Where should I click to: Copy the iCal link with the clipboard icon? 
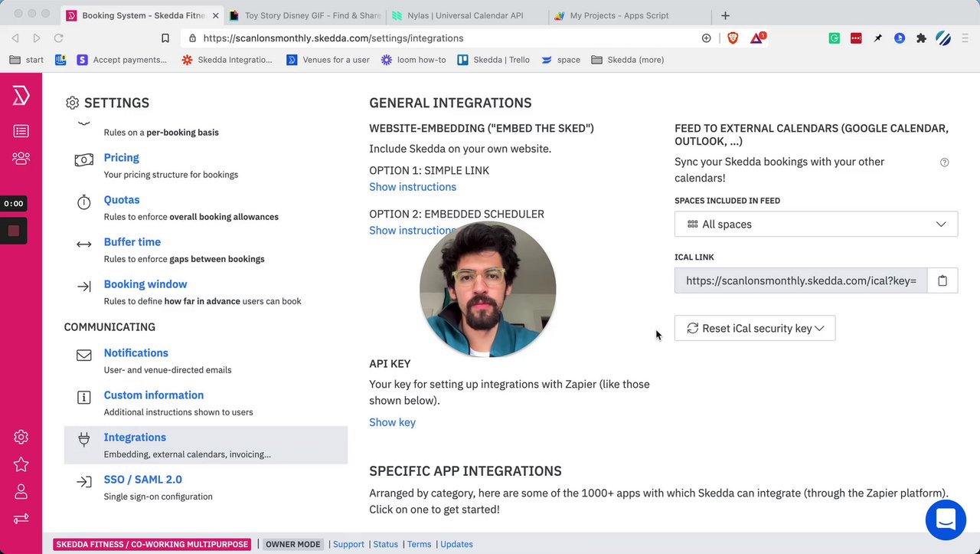942,280
